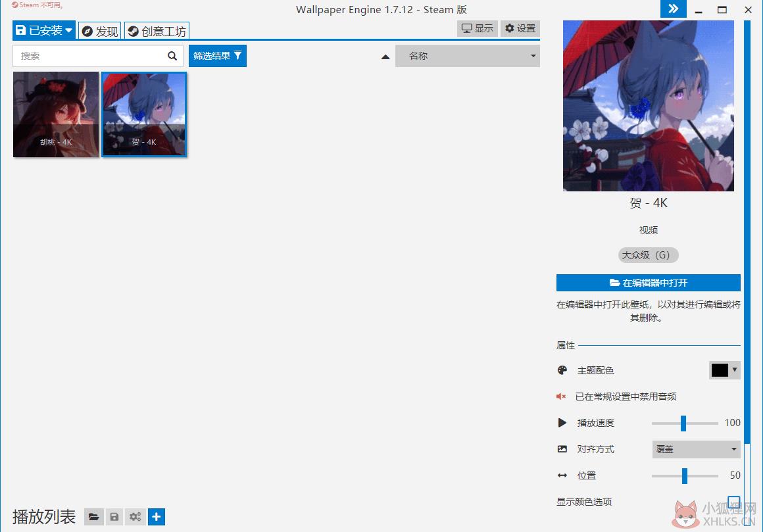Click the Steam 不可用 status text
The width and height of the screenshot is (763, 532).
pyautogui.click(x=38, y=5)
